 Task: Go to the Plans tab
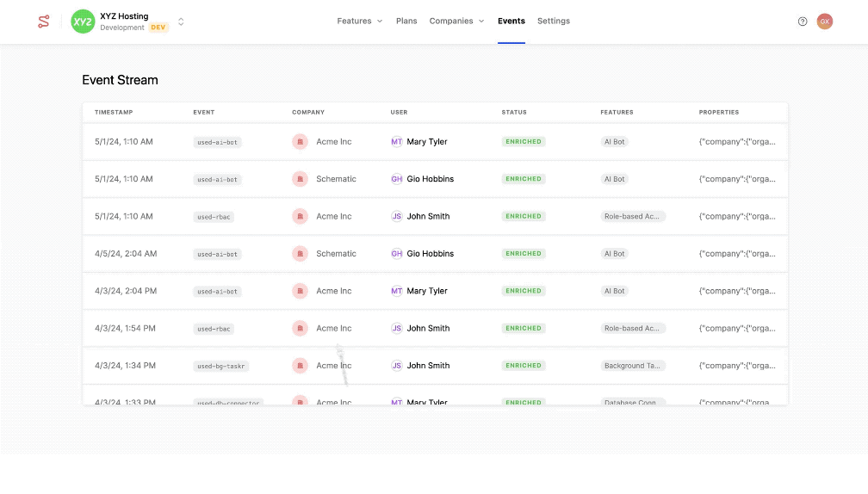point(406,21)
